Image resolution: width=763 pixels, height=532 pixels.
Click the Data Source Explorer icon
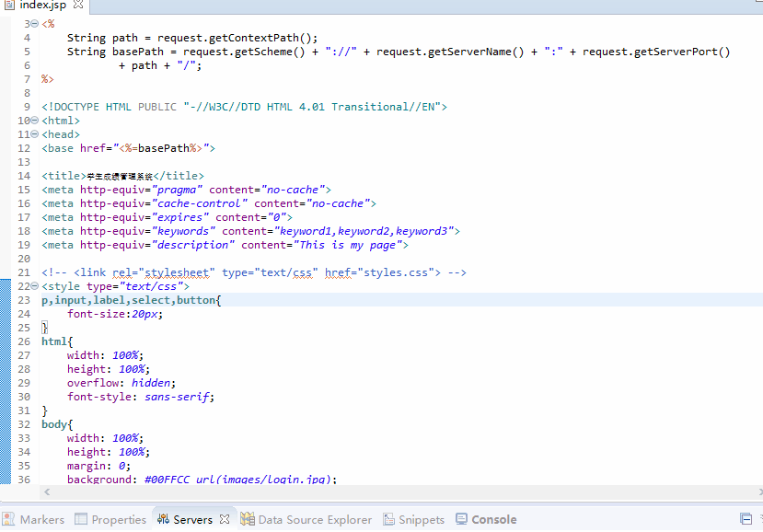(x=248, y=519)
